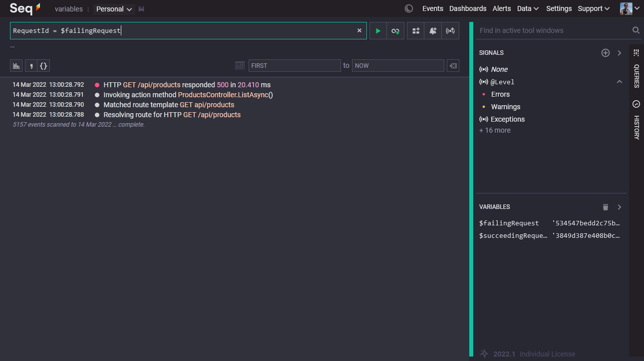Image resolution: width=644 pixels, height=361 pixels.
Task: Add a new signal with plus icon
Action: click(606, 53)
